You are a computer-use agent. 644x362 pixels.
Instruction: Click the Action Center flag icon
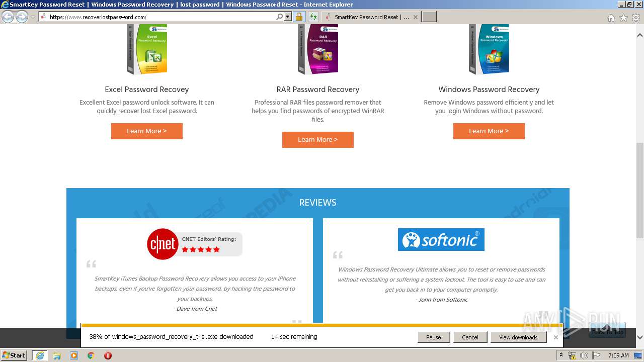(596, 355)
